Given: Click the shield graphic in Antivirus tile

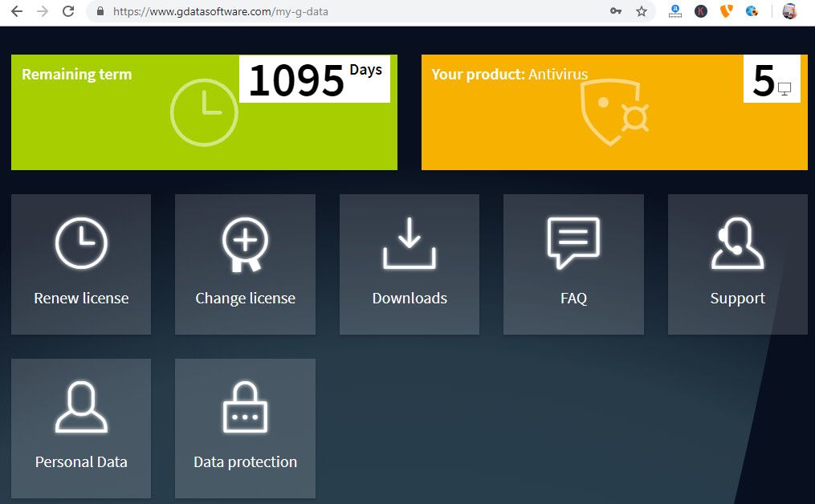Looking at the screenshot, I should coord(614,112).
